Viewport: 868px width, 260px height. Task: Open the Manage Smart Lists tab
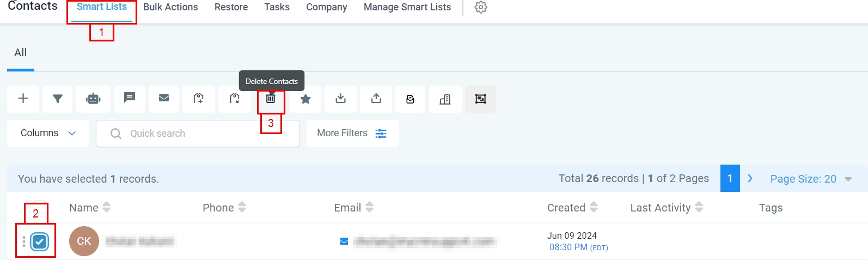pos(407,7)
